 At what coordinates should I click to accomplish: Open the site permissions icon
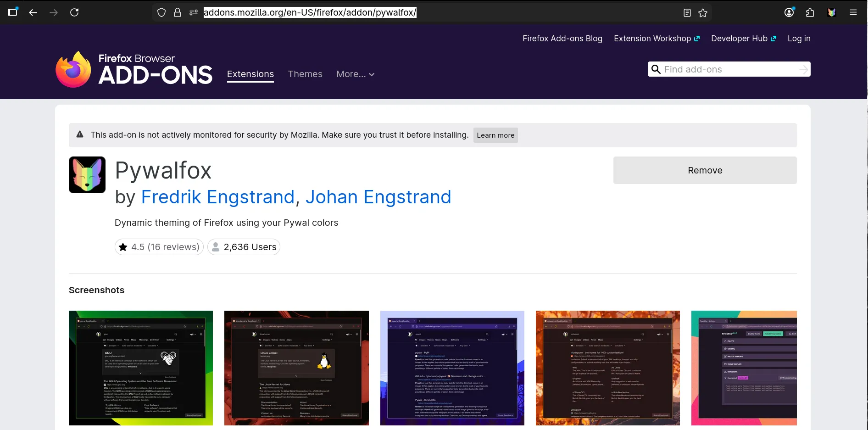(194, 12)
